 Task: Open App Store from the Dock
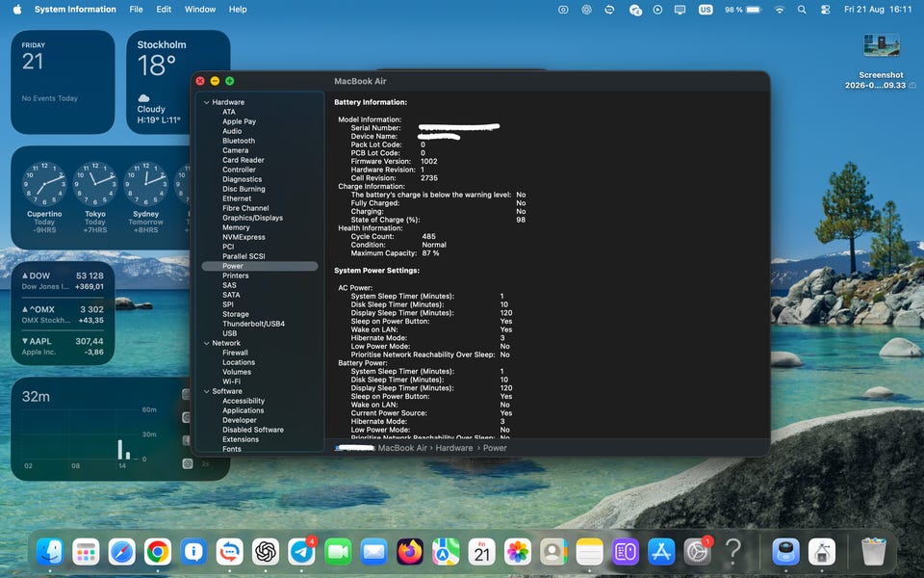662,552
